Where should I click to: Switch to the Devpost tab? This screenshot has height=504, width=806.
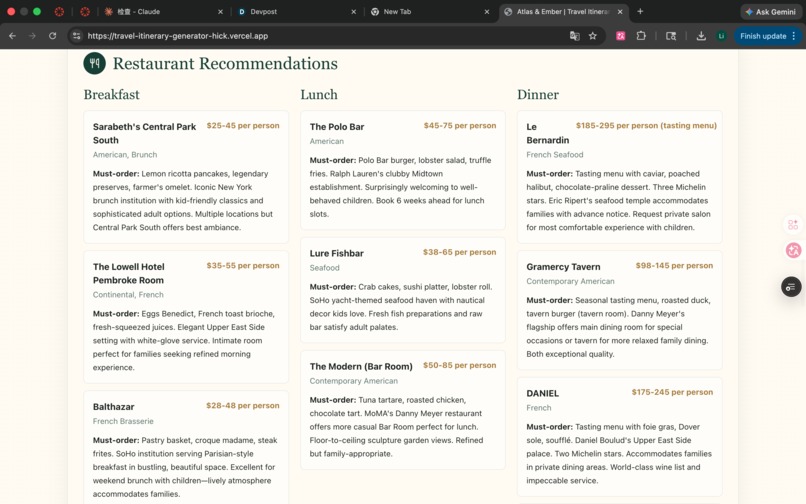click(296, 11)
